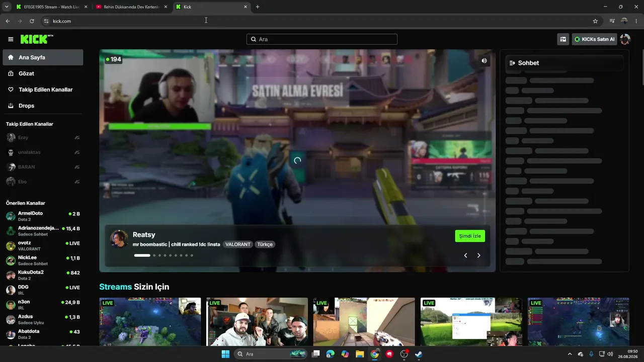644x362 pixels.
Task: Show hidden system tray icons
Action: 570,354
